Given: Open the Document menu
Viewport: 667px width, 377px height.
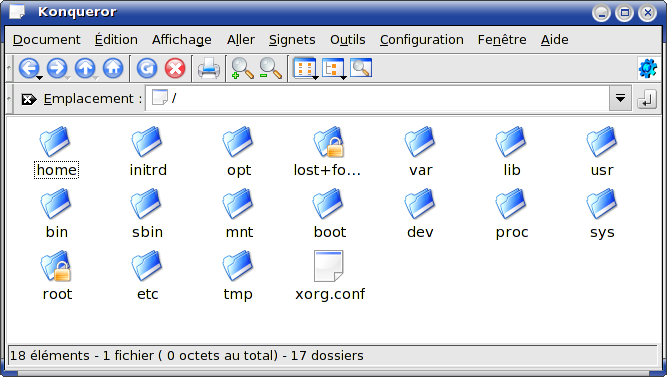Looking at the screenshot, I should coord(46,40).
